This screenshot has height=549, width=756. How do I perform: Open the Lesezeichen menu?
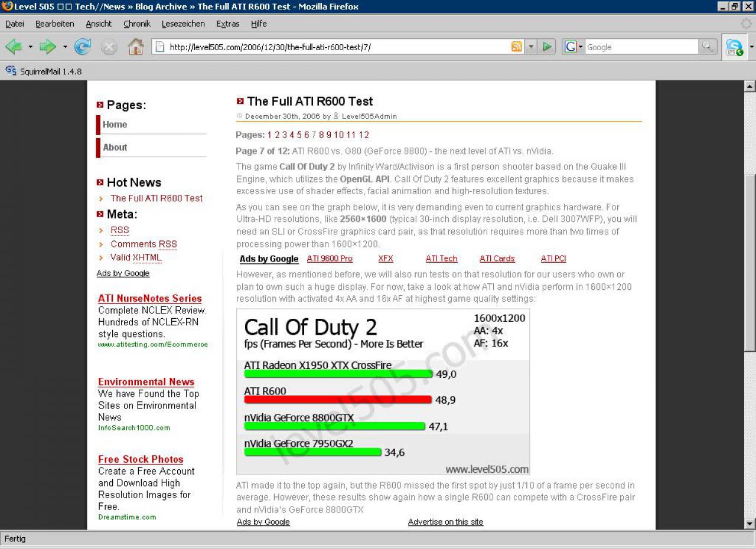(183, 24)
